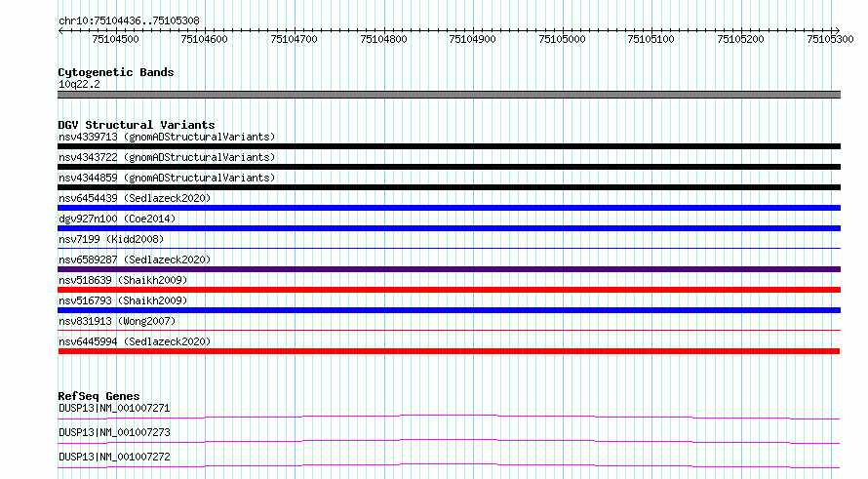
Task: Click the magenta line for NM_001007271
Action: (449, 417)
